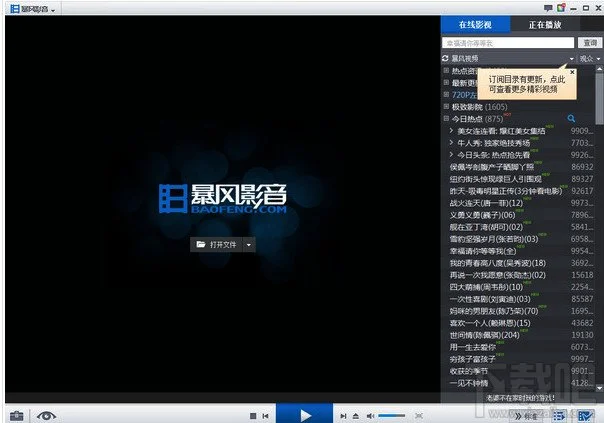
Task: Expand the 720P category node
Action: pos(446,94)
